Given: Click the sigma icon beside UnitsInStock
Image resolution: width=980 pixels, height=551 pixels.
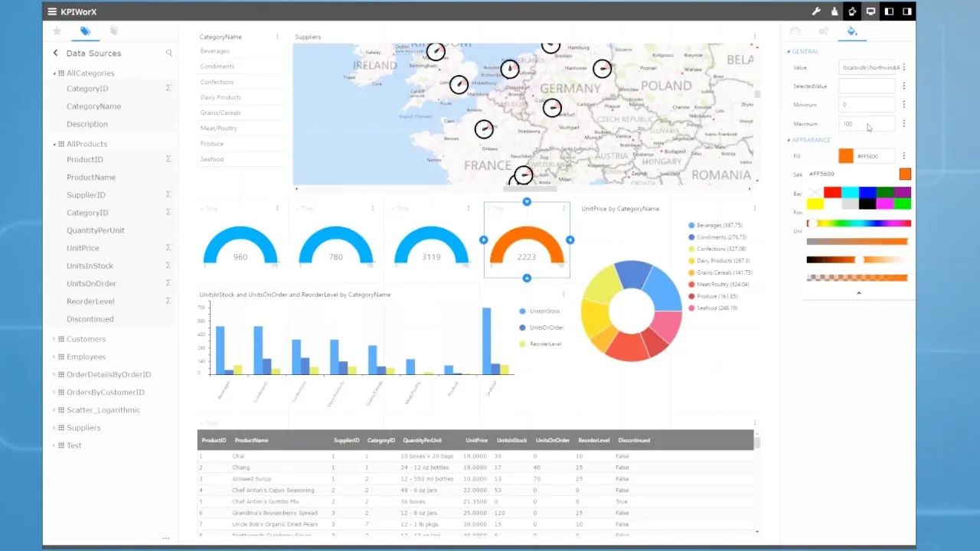Looking at the screenshot, I should pyautogui.click(x=168, y=266).
